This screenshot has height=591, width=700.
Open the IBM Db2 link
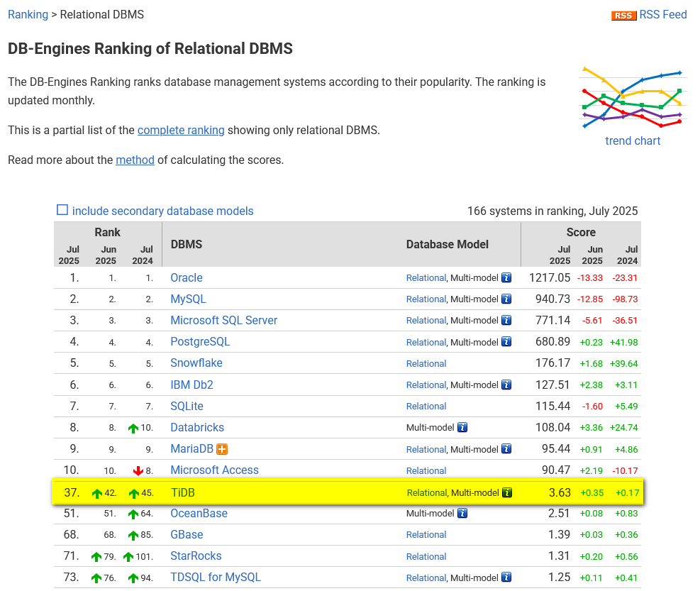coord(192,385)
